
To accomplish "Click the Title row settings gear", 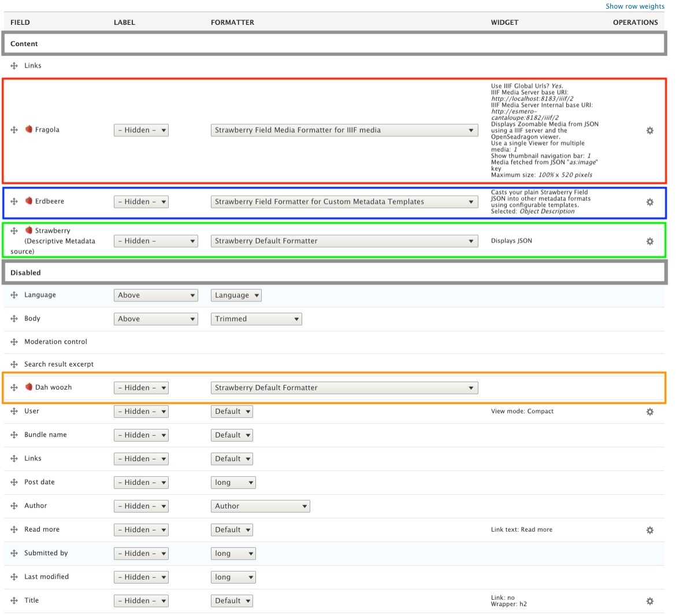I will (x=649, y=601).
